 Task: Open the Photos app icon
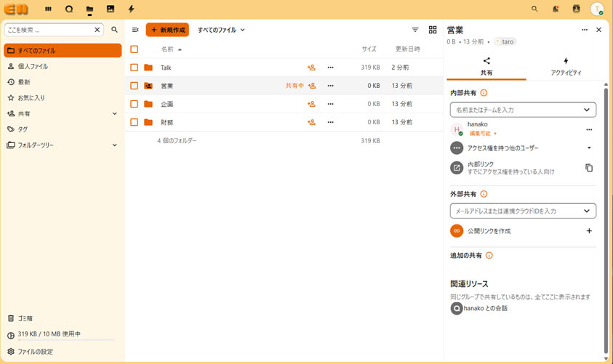coord(111,9)
